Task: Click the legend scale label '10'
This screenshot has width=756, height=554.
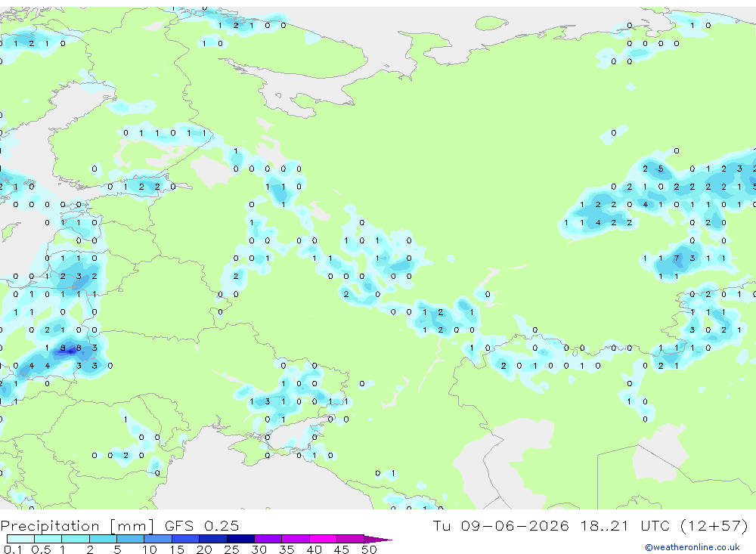Action: click(150, 549)
